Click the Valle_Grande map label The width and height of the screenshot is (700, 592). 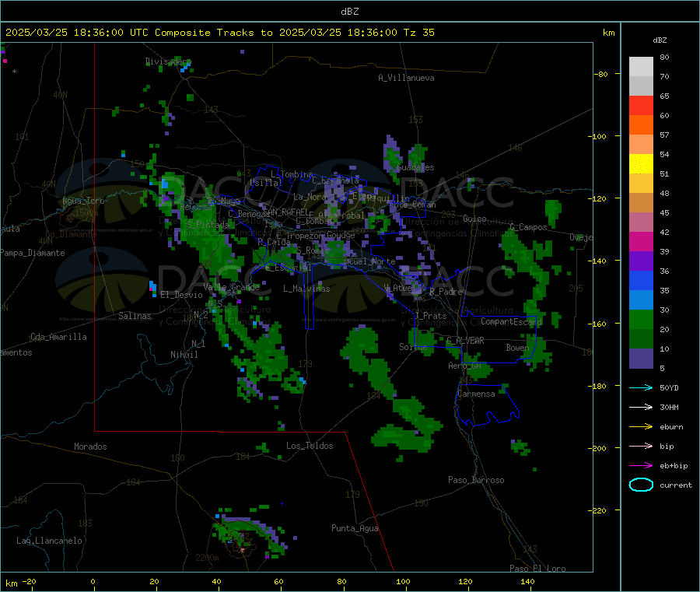232,287
